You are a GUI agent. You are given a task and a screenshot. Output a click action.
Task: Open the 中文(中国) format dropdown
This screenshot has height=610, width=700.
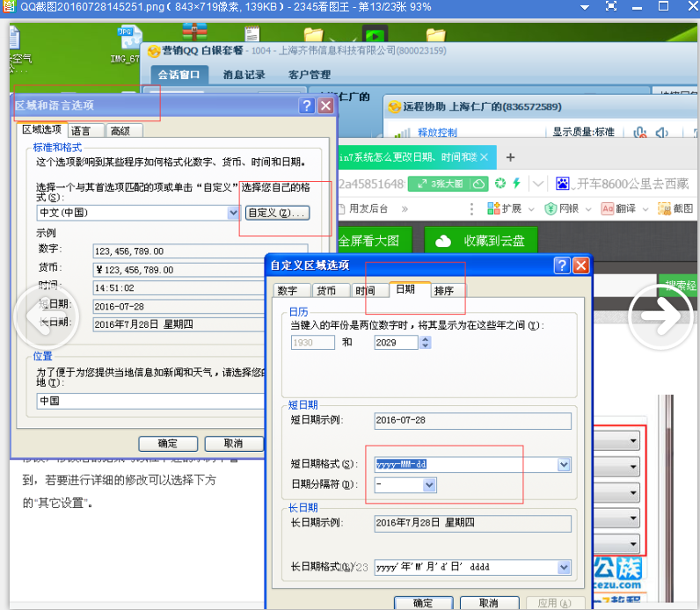[233, 213]
